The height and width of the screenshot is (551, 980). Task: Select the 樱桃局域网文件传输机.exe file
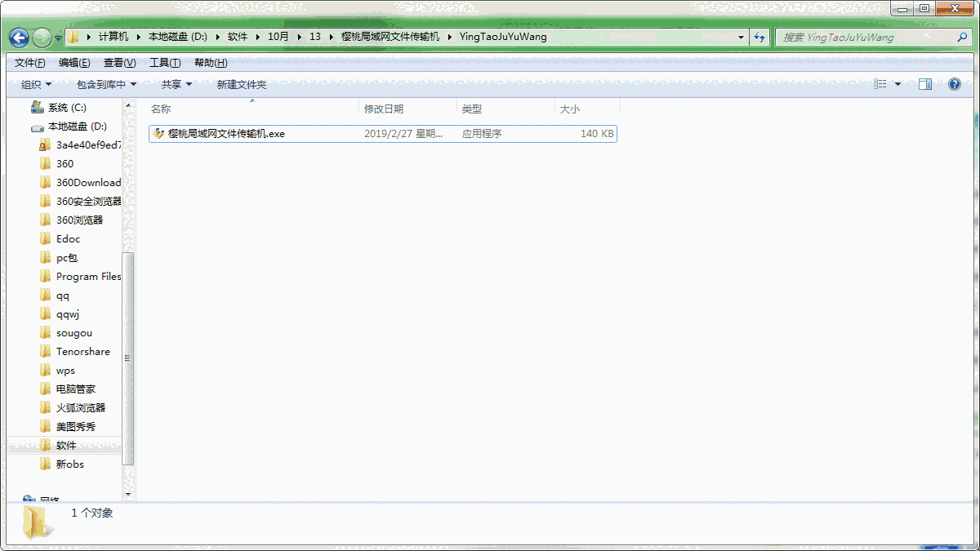(x=383, y=134)
